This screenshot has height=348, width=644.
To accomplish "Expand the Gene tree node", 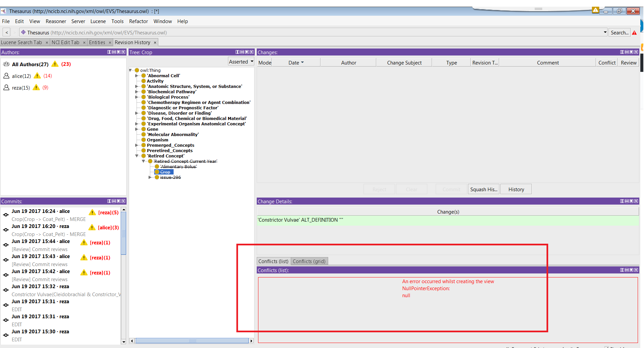I will click(137, 129).
